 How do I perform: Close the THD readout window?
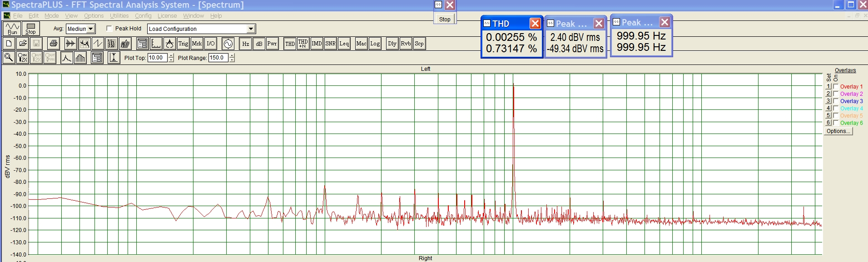(x=535, y=23)
